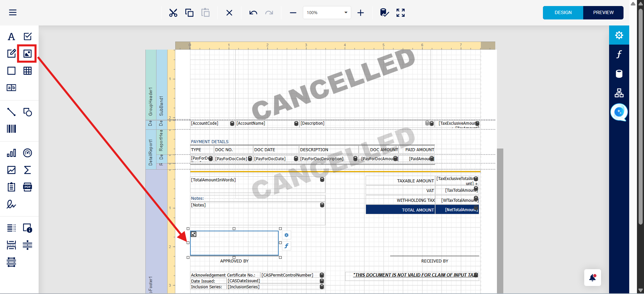Viewport: 644px width, 294px height.
Task: Open the Field List database panel
Action: coord(619,74)
